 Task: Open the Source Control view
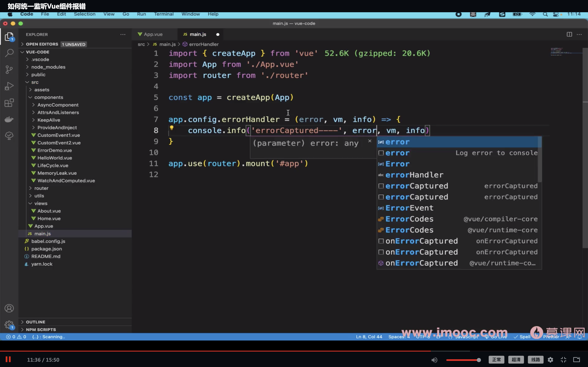[x=9, y=70]
